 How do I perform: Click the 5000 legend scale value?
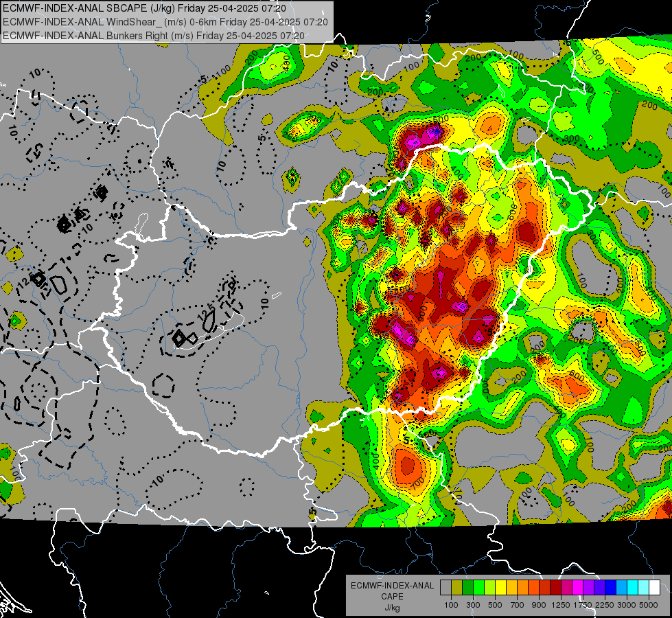pos(649,605)
